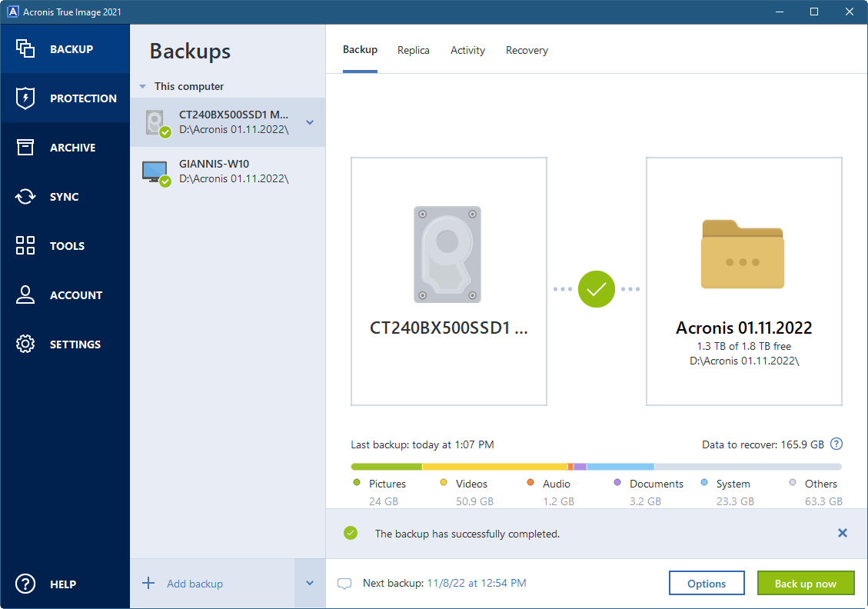Open the Backup section icon in sidebar

click(x=25, y=48)
